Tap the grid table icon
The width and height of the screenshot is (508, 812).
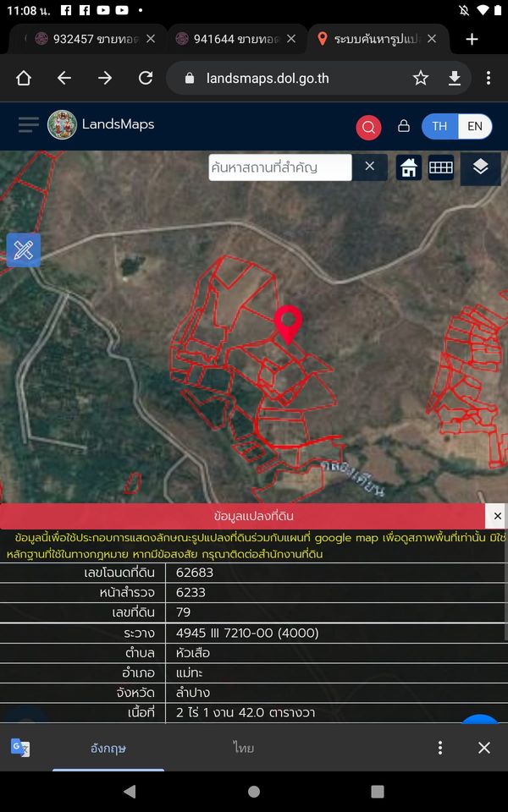click(441, 167)
